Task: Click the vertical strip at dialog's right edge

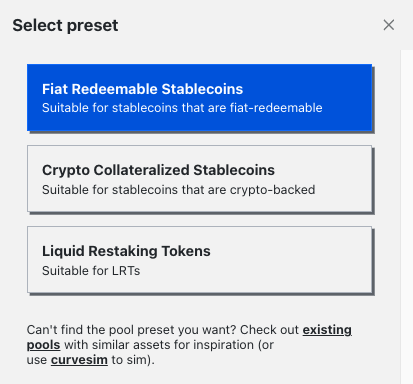Action: pos(407,217)
